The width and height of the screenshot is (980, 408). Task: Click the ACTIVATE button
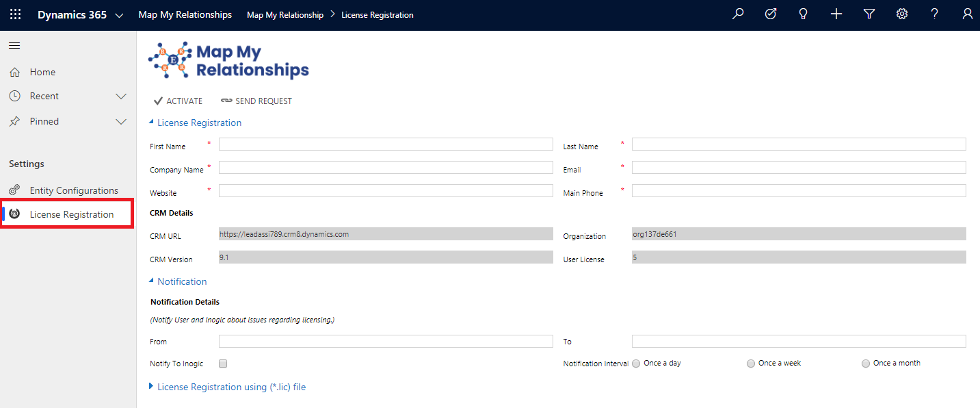[x=178, y=101]
